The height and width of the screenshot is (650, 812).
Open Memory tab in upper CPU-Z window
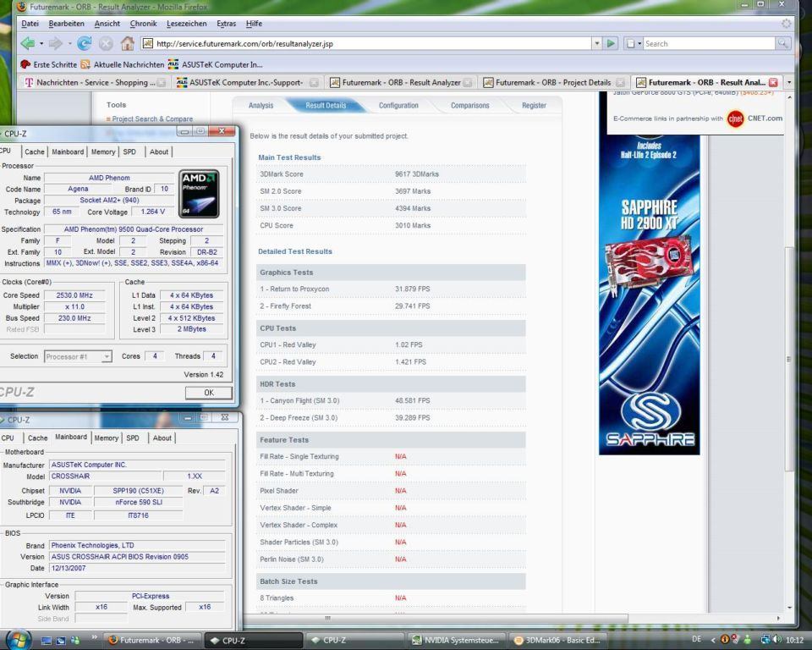click(103, 151)
